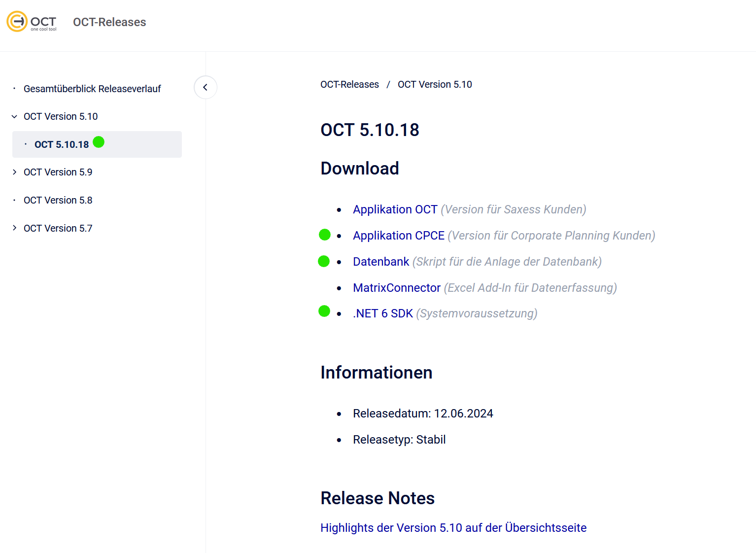Download Applikation OCT for Saxess customers
756x553 pixels.
click(x=395, y=209)
